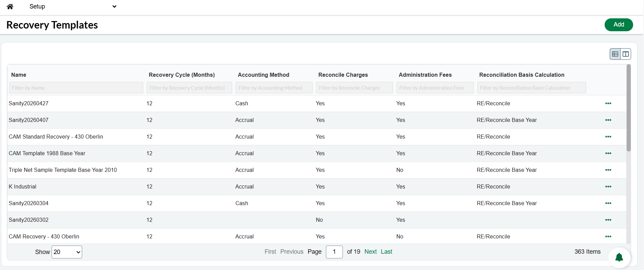Click RE/Reconcile in K Industrial row
Viewport: 644px width, 270px height.
point(493,187)
